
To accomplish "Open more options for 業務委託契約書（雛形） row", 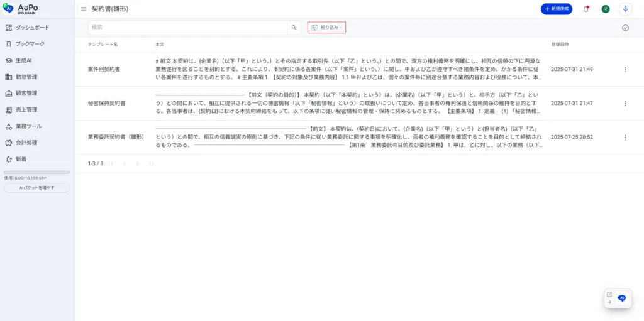I will (x=625, y=137).
